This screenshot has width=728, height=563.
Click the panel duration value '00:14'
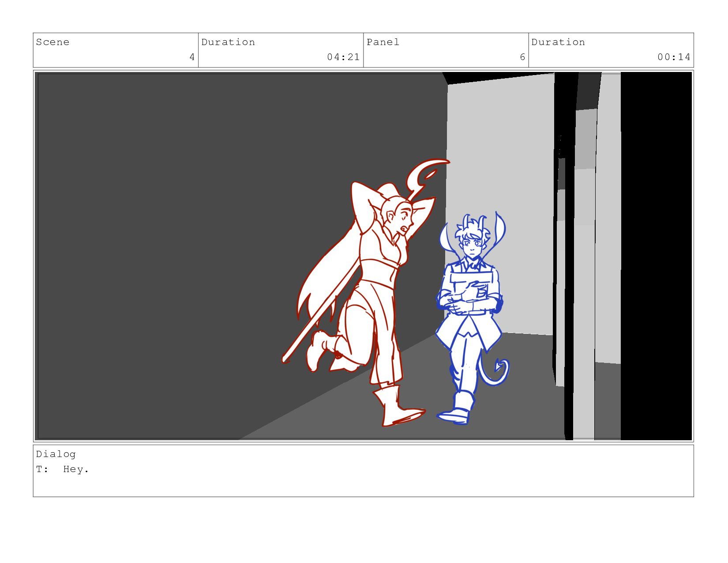click(674, 57)
